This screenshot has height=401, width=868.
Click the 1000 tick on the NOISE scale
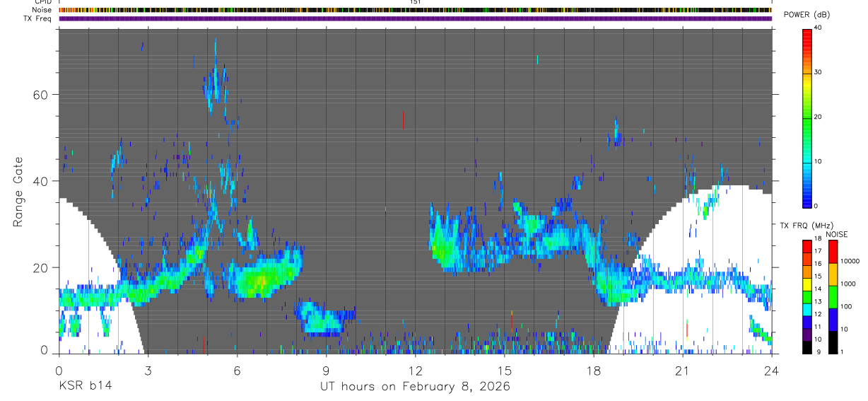(848, 284)
